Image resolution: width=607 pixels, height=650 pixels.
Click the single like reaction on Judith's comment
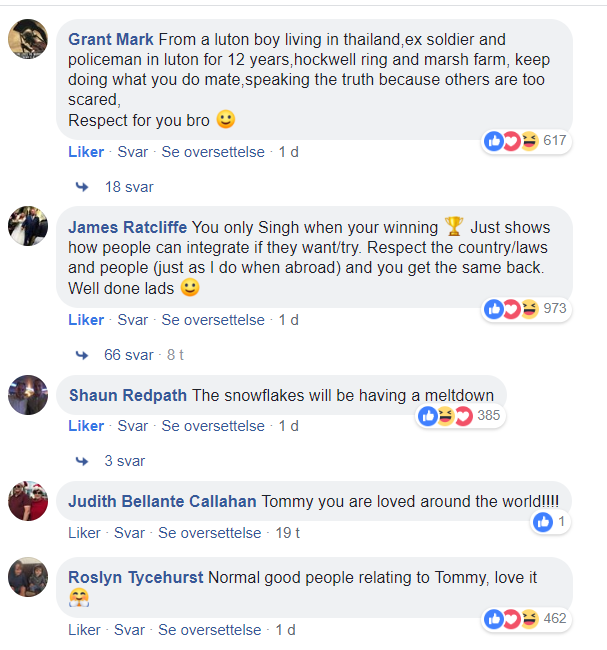click(551, 521)
